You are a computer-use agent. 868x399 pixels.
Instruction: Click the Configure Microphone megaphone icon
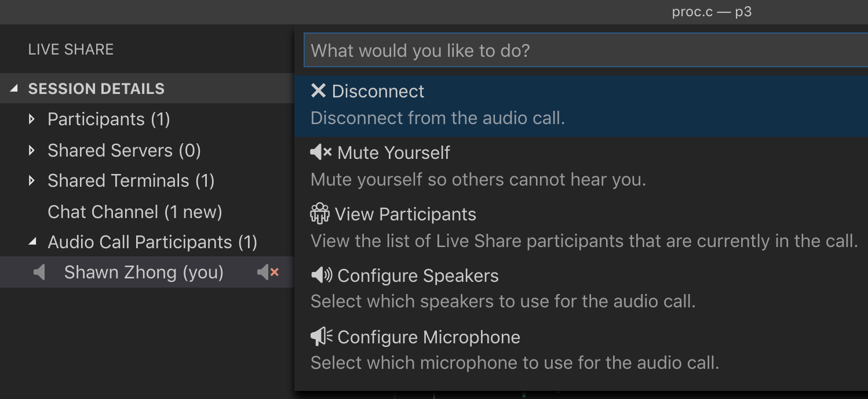321,337
